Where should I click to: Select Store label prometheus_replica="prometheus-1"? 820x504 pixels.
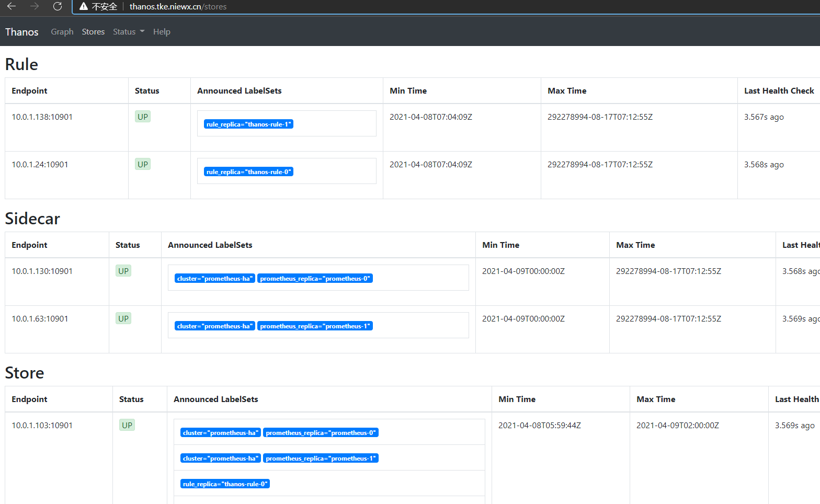click(x=321, y=458)
